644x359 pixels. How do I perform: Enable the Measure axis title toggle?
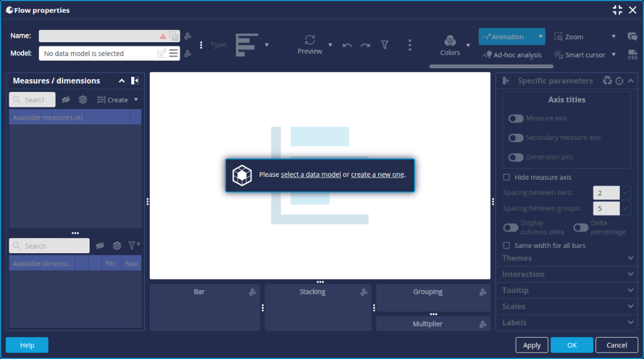[x=516, y=119]
